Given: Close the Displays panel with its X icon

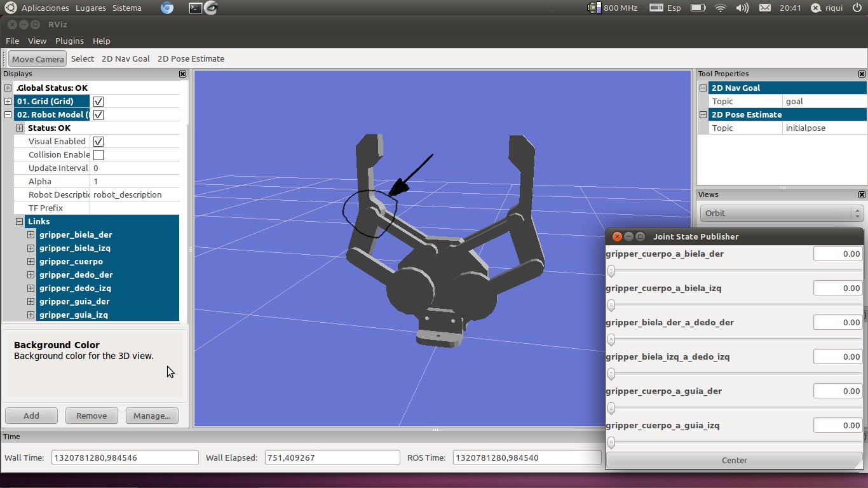Looking at the screenshot, I should click(182, 74).
